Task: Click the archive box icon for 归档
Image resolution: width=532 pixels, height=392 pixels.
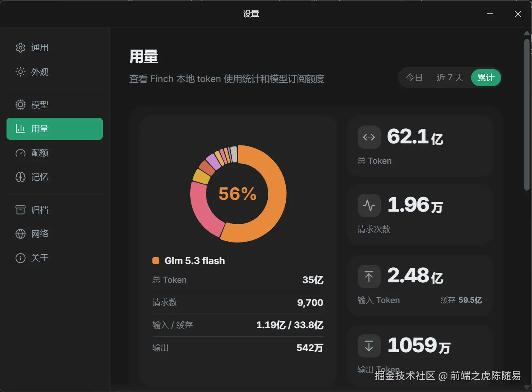Action: [20, 210]
